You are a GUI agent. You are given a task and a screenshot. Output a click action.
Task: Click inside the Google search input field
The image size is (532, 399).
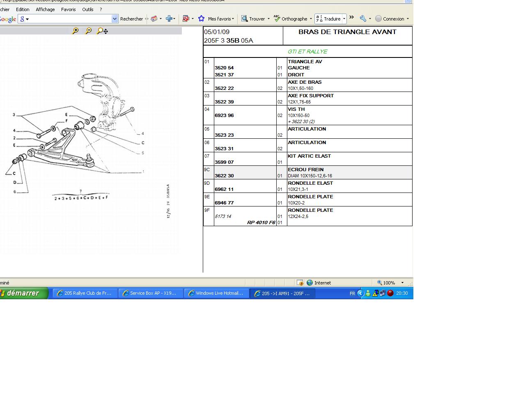click(x=69, y=19)
